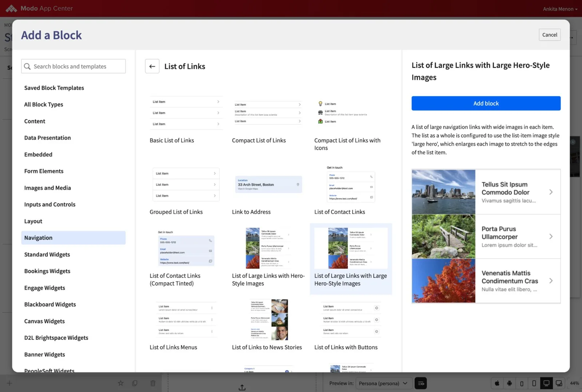Viewport: 582px width, 392px height.
Task: Open the Form Elements category
Action: click(73, 171)
